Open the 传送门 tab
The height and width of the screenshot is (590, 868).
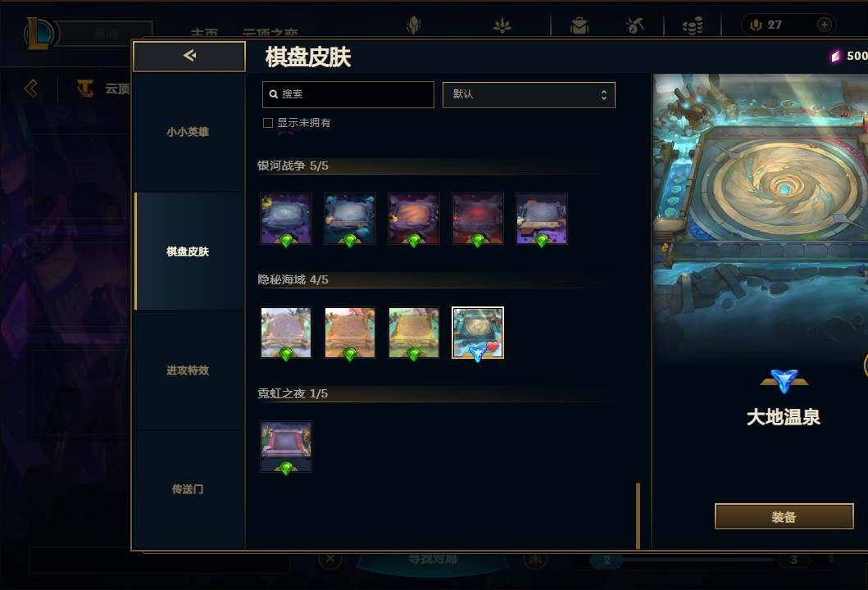[188, 489]
